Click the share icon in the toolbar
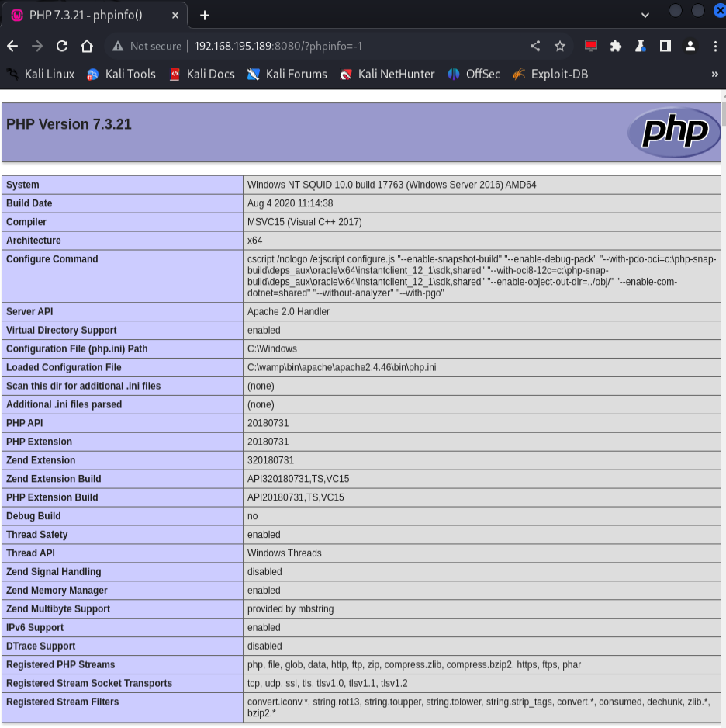726x728 pixels. pyautogui.click(x=534, y=46)
